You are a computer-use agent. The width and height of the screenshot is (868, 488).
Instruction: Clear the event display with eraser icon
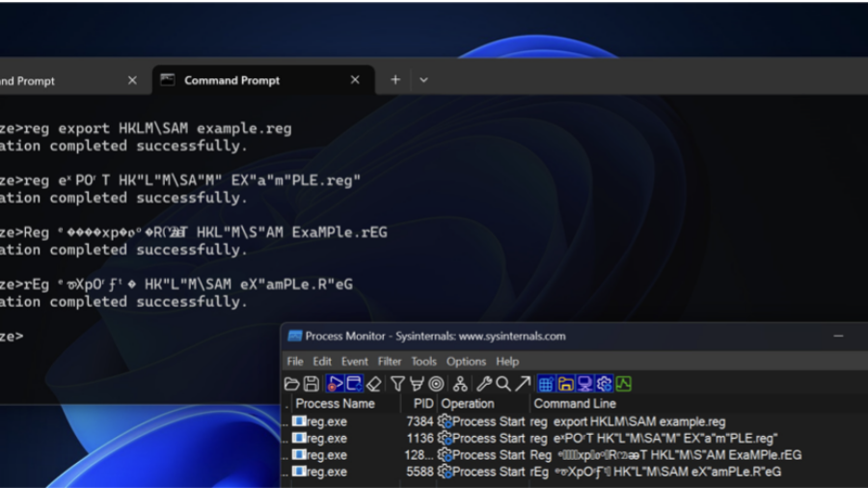click(374, 384)
